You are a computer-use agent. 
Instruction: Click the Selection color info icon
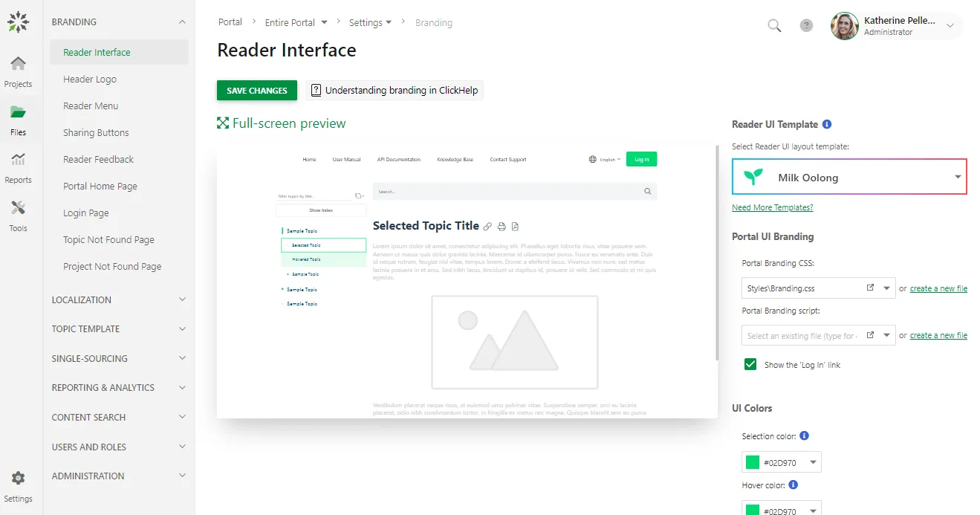803,436
